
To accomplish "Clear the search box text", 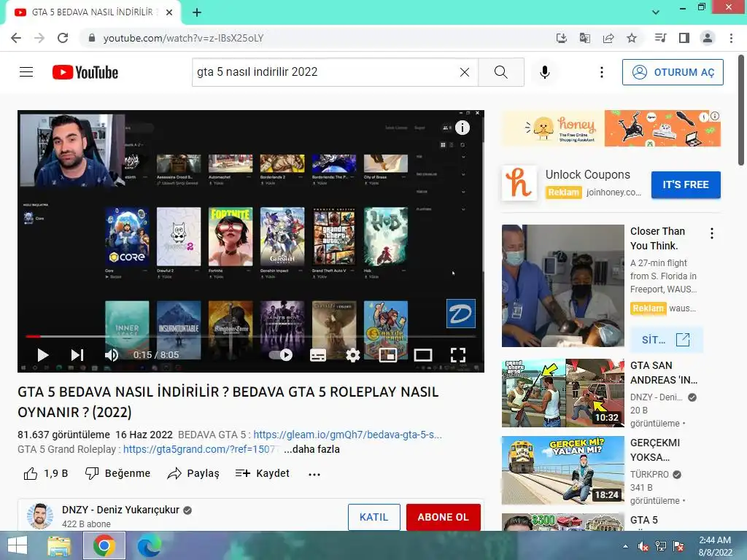I will coord(465,72).
